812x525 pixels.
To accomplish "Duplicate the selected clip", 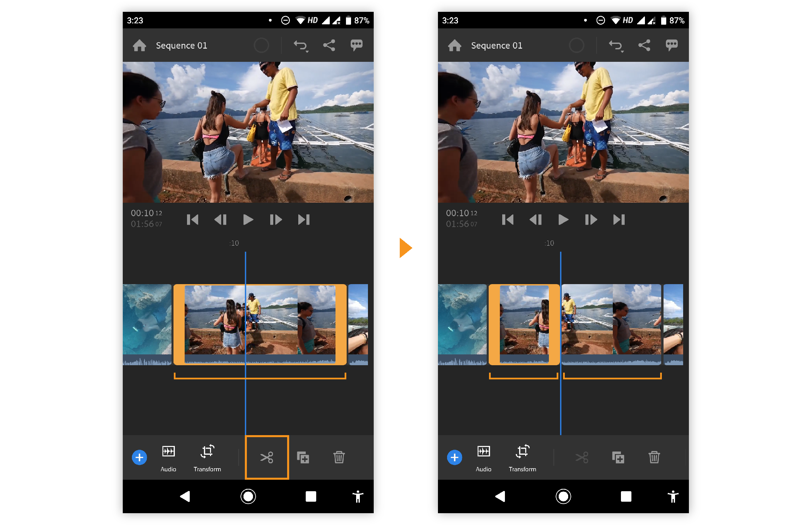I will (x=303, y=457).
